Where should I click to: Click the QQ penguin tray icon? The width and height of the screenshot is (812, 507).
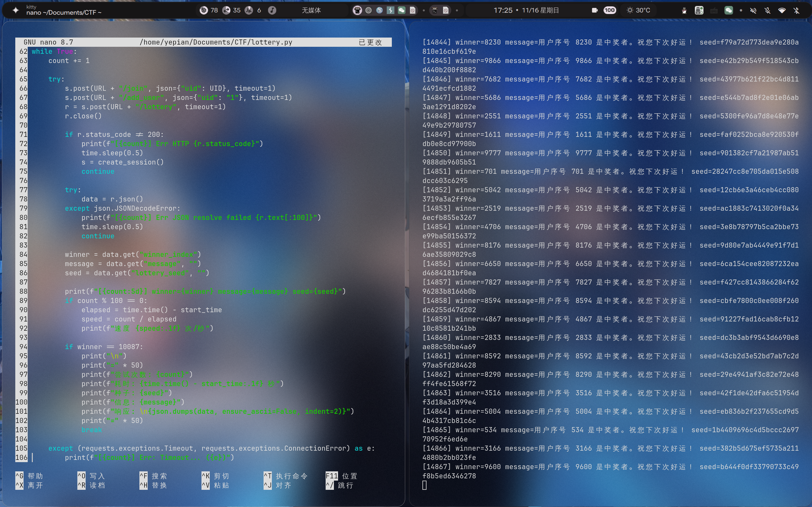(x=684, y=11)
